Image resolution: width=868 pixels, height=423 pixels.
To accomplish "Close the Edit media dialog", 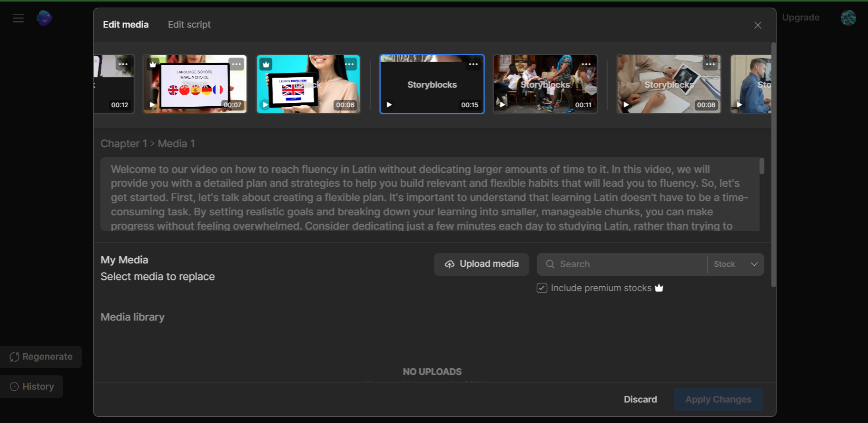I will pos(758,25).
